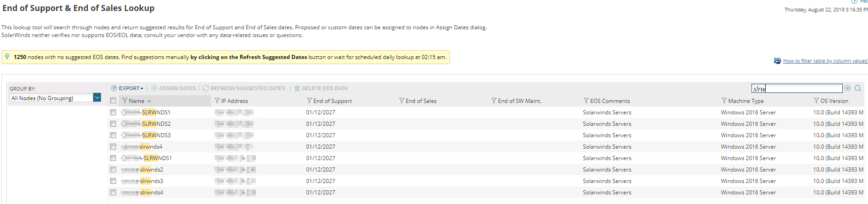Check the box for the SLRWNDS2 node row

click(x=113, y=124)
